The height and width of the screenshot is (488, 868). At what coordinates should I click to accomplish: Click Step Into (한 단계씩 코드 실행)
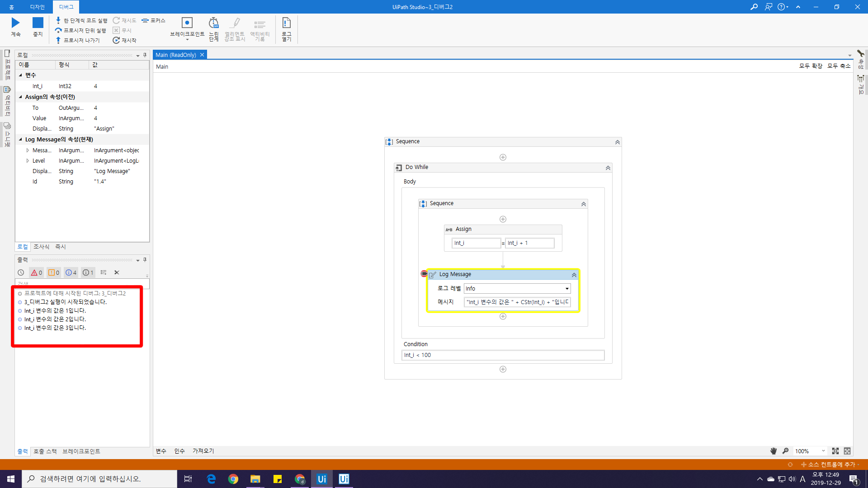coord(81,20)
